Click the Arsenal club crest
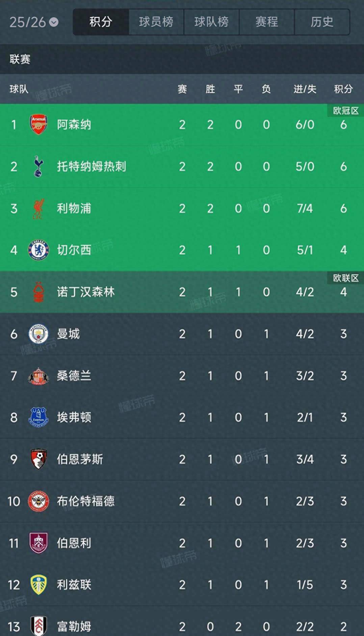 [38, 124]
